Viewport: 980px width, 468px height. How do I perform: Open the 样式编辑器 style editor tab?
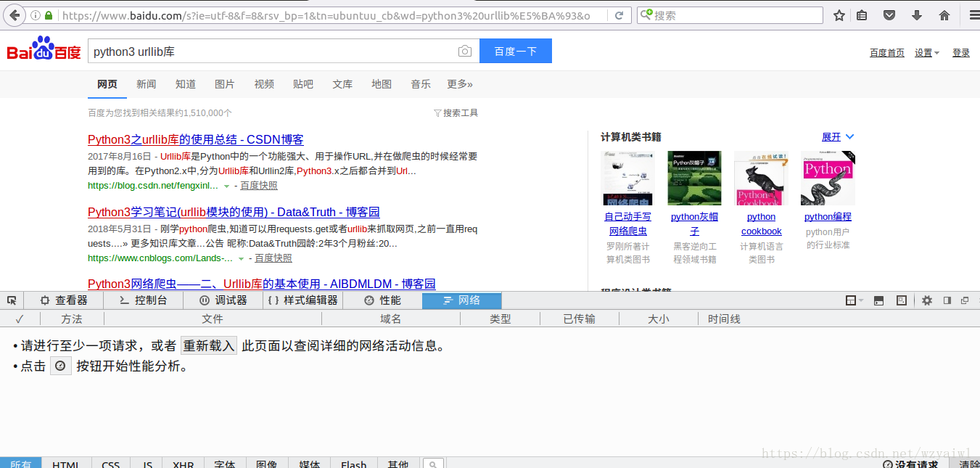click(x=302, y=300)
